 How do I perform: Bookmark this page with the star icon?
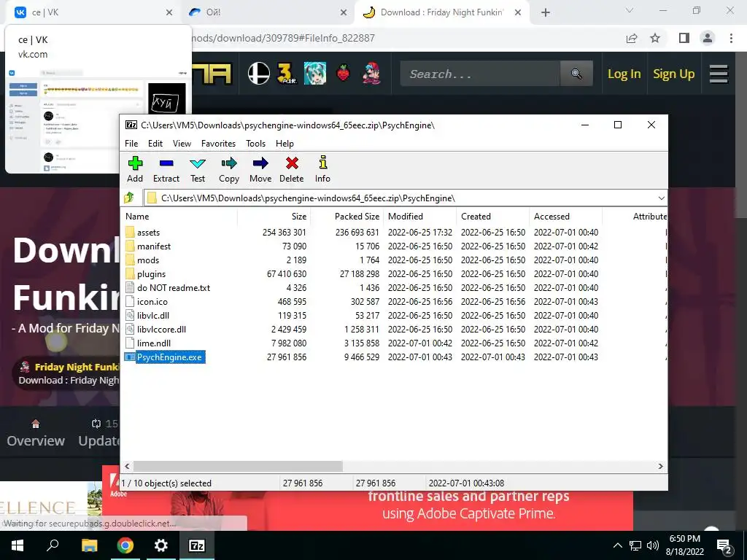(x=655, y=38)
